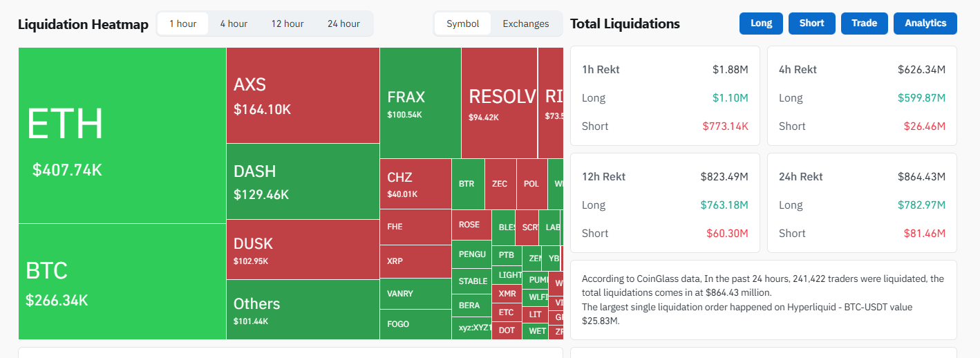Open the Trade button
980x358 pixels.
click(x=864, y=23)
